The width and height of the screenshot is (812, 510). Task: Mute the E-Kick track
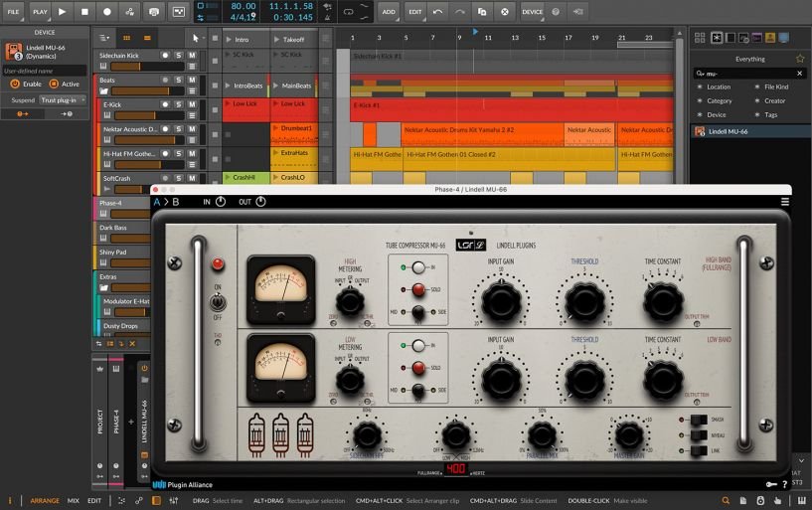click(191, 103)
